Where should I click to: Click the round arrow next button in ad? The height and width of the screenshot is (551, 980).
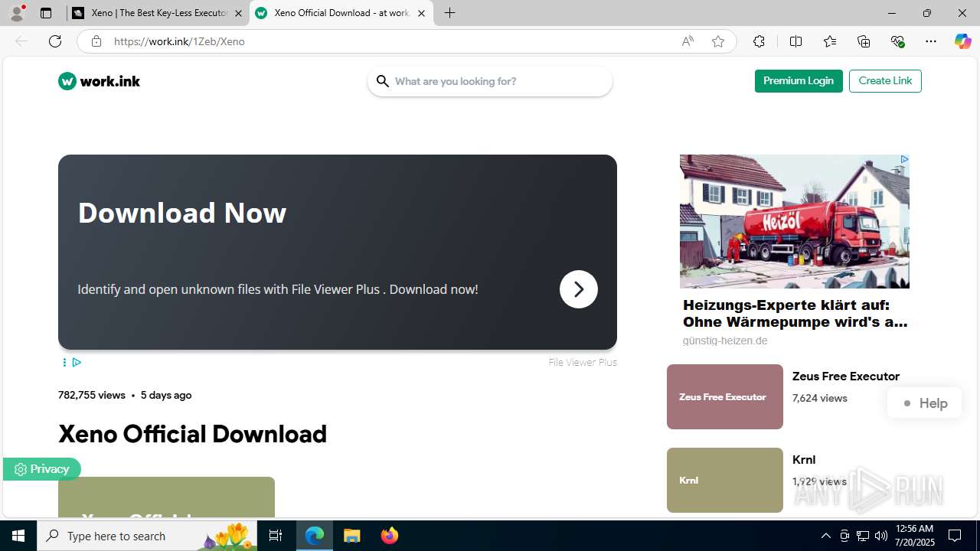(579, 289)
